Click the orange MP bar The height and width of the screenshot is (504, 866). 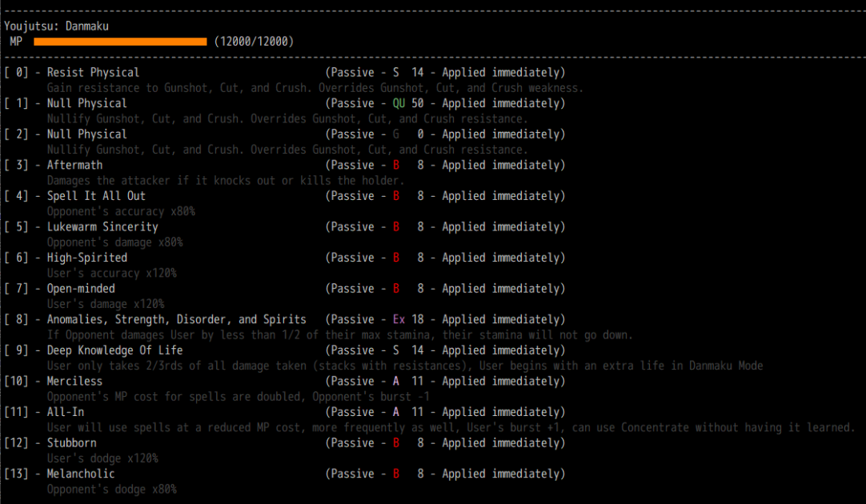pos(120,42)
